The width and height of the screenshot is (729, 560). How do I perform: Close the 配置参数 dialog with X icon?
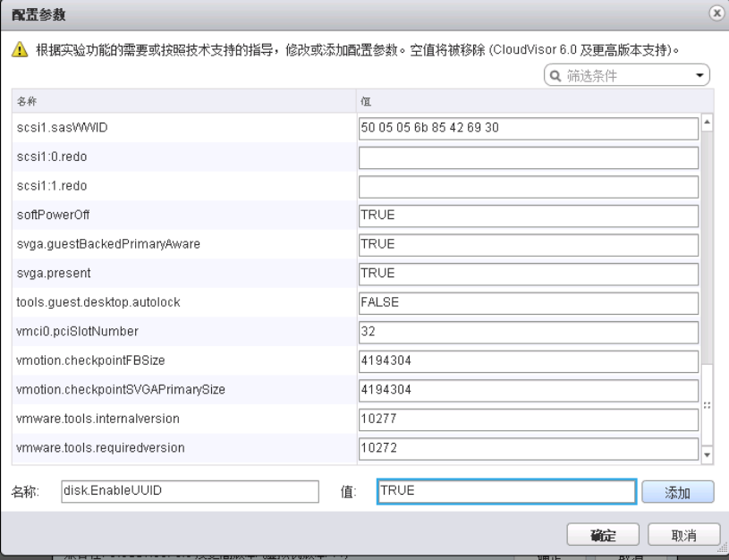(716, 13)
